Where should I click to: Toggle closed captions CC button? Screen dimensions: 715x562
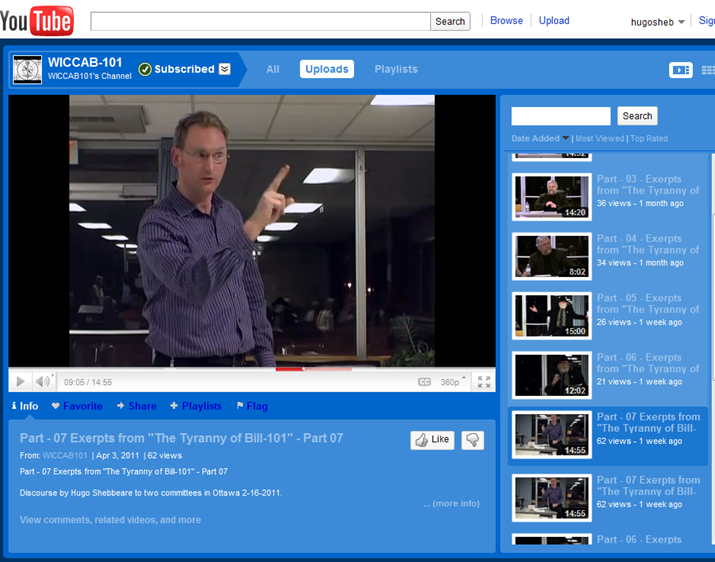point(425,382)
